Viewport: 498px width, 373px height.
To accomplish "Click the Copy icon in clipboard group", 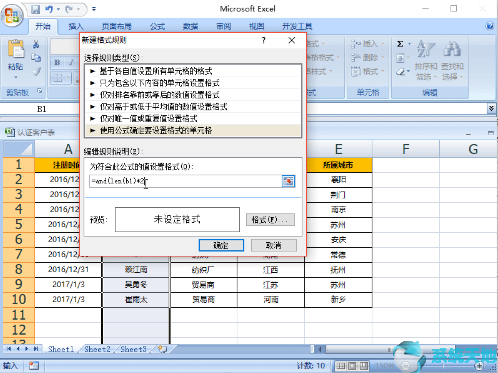I will point(36,58).
